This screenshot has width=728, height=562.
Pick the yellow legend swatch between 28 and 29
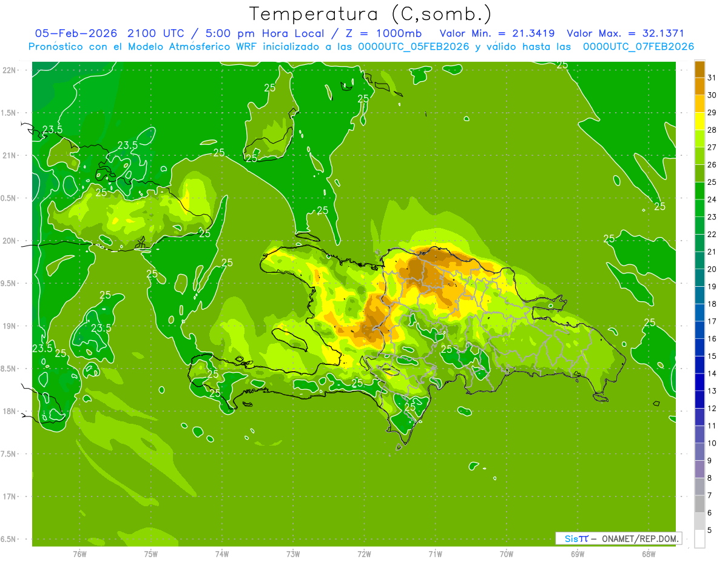699,121
